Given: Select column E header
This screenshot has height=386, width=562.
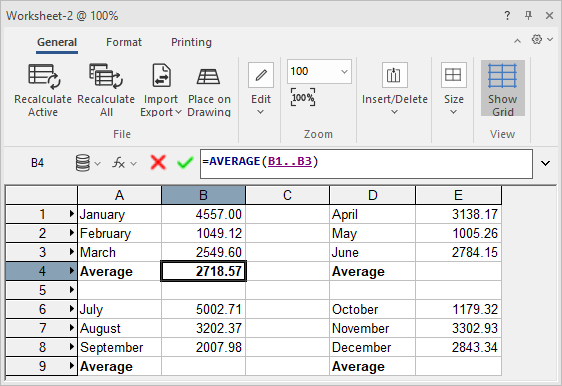Looking at the screenshot, I should 458,195.
